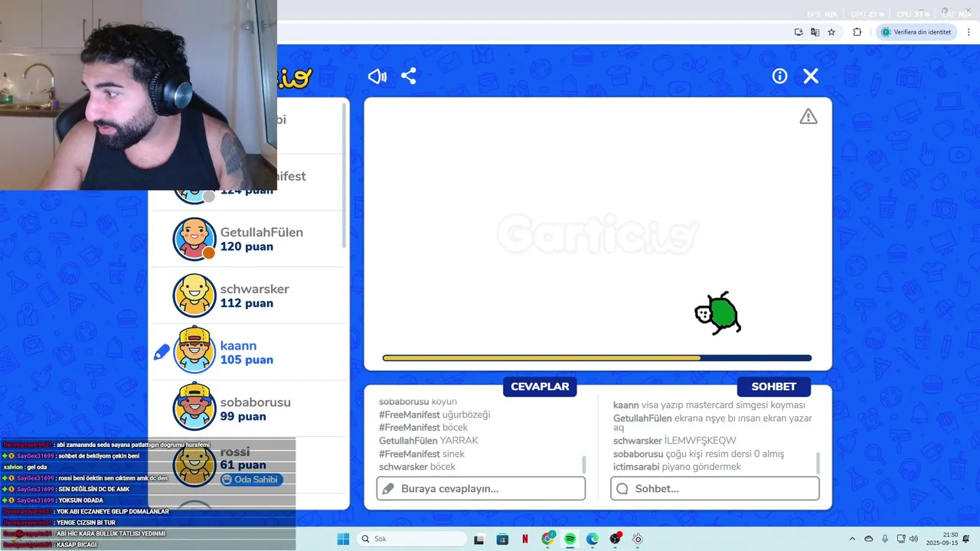Click sobaborusu's avatar in player list
This screenshot has height=551, width=980.
(x=194, y=408)
